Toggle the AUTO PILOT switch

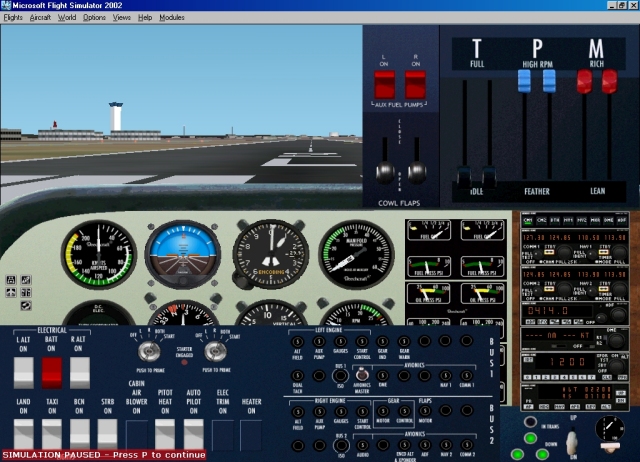(193, 434)
